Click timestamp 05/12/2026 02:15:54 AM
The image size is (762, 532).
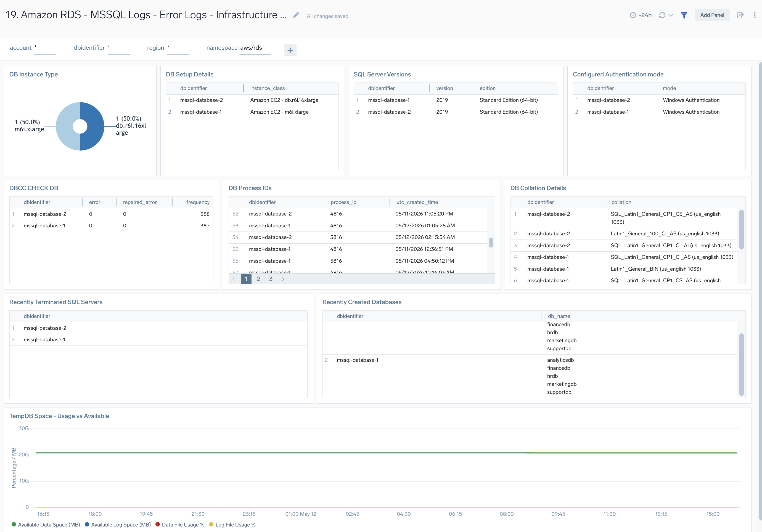[425, 238]
